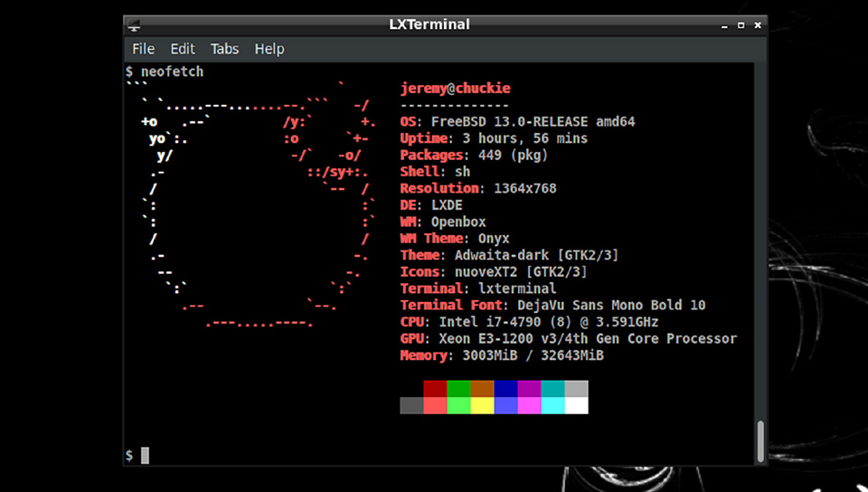Click the 'Adwaita-dark [GTK2/3]' theme line
The height and width of the screenshot is (492, 868).
pos(509,255)
